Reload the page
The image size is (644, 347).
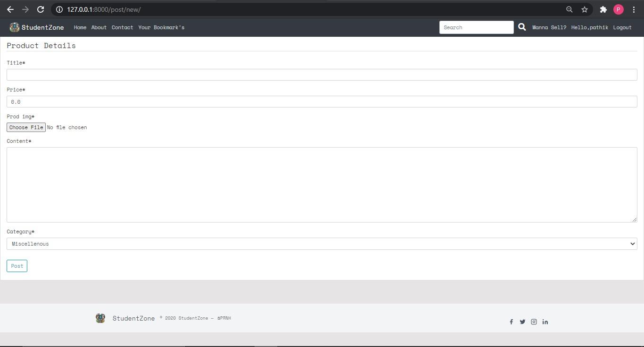[x=41, y=9]
